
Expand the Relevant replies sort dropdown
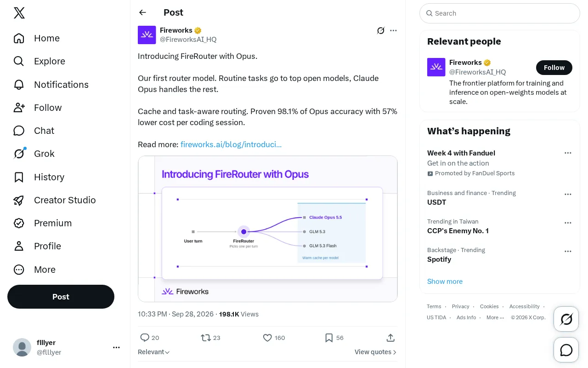(154, 352)
